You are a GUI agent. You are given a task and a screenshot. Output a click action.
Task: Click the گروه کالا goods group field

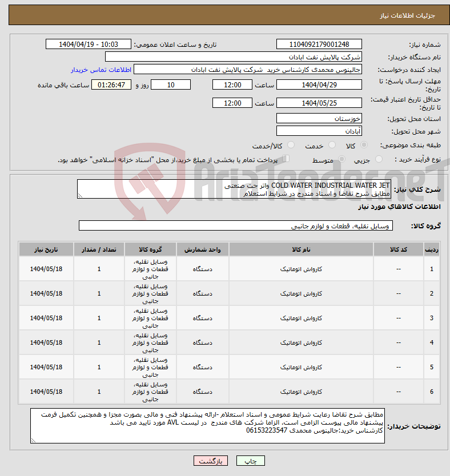click(x=236, y=226)
